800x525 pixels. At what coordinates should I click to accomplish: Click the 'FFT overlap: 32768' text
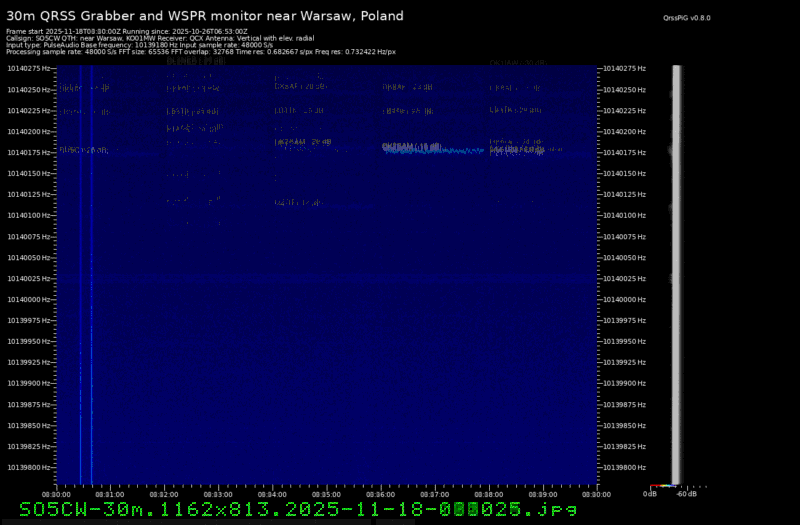coord(201,52)
